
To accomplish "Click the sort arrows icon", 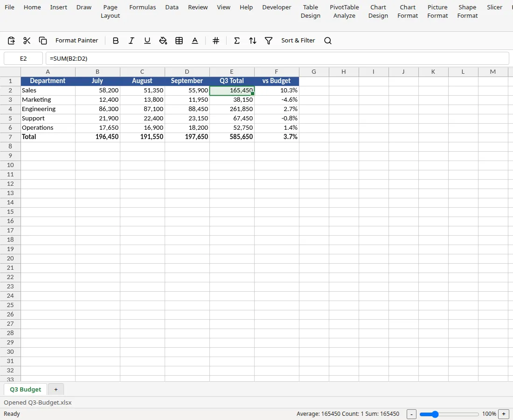I will point(253,41).
